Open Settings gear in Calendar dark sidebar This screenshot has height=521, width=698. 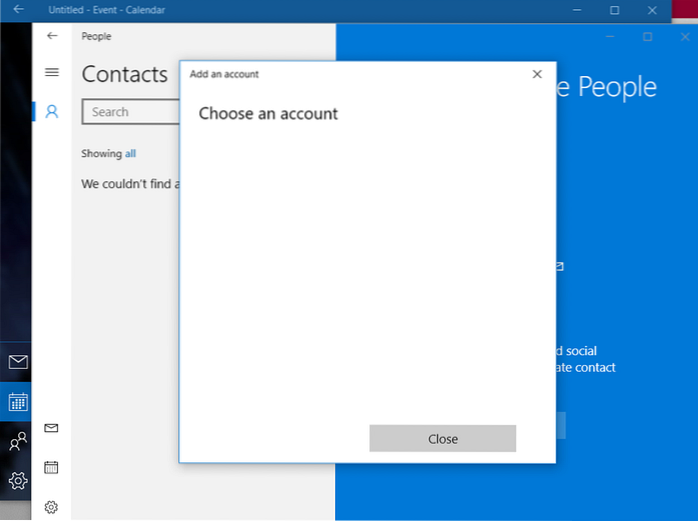click(17, 481)
